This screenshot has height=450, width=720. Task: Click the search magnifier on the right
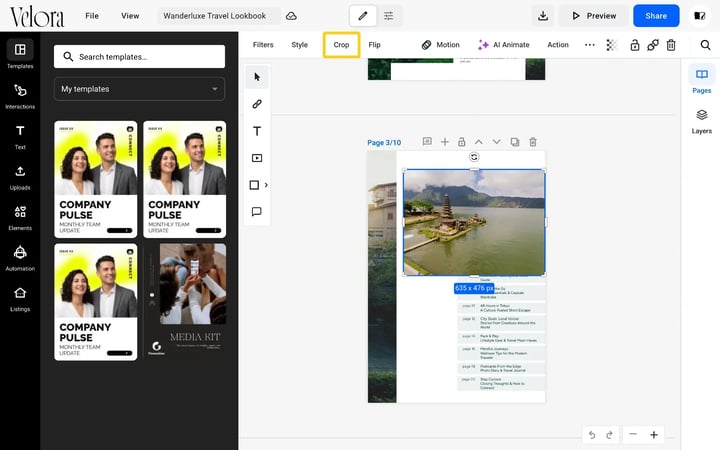(x=705, y=45)
